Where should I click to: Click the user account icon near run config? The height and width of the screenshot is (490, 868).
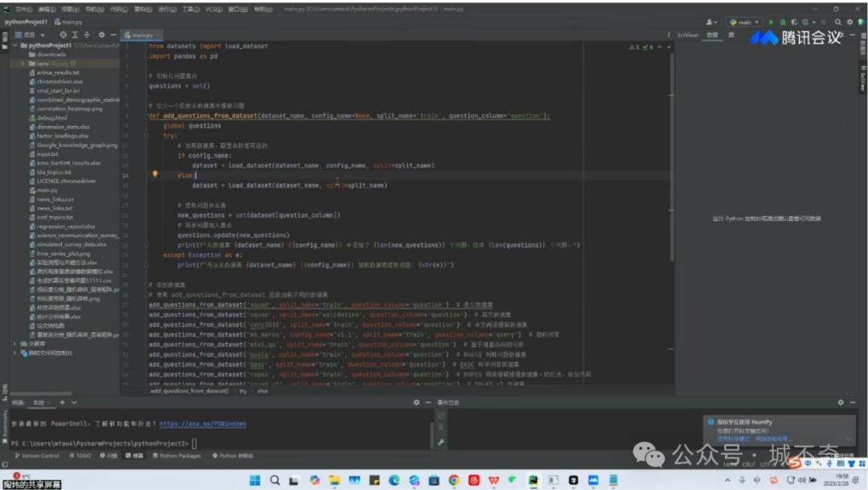point(710,22)
